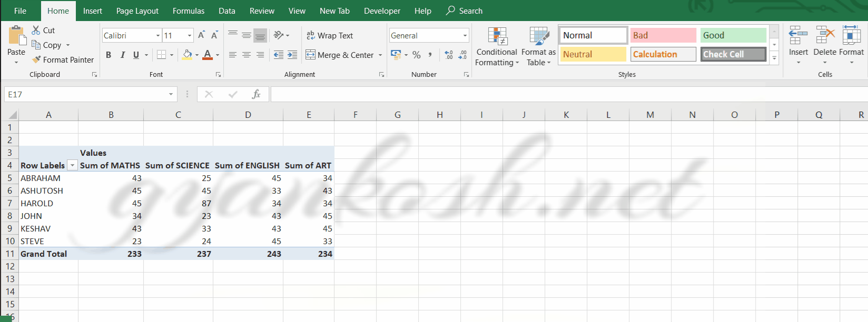This screenshot has width=868, height=322.
Task: Click Merge & Center
Action: 340,55
